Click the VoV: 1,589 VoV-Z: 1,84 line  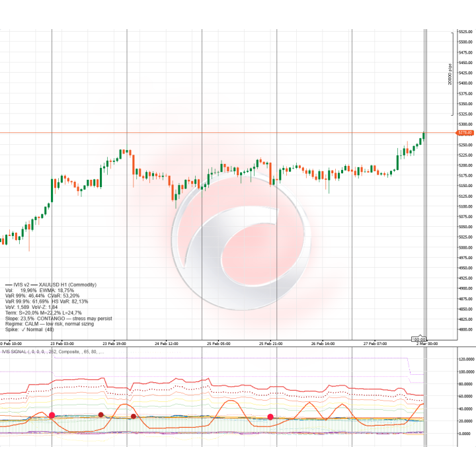[x=31, y=307]
